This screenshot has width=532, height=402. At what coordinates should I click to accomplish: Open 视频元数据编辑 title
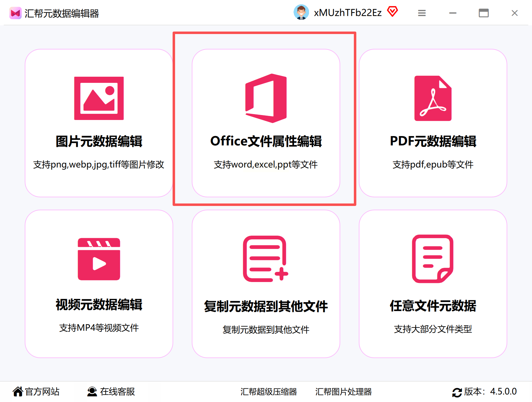click(99, 305)
